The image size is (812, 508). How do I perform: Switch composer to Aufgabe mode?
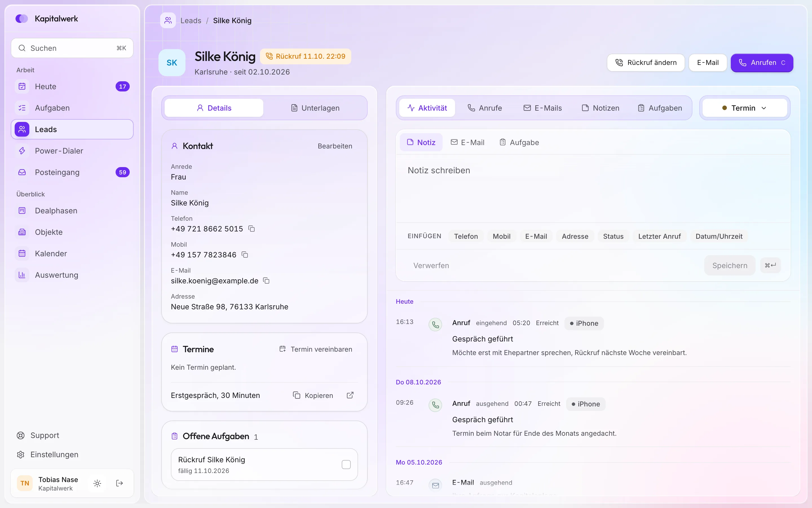519,143
